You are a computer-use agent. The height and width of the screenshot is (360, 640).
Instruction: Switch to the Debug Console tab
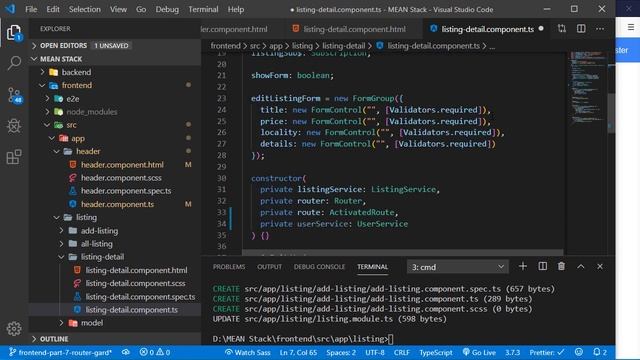pos(319,267)
